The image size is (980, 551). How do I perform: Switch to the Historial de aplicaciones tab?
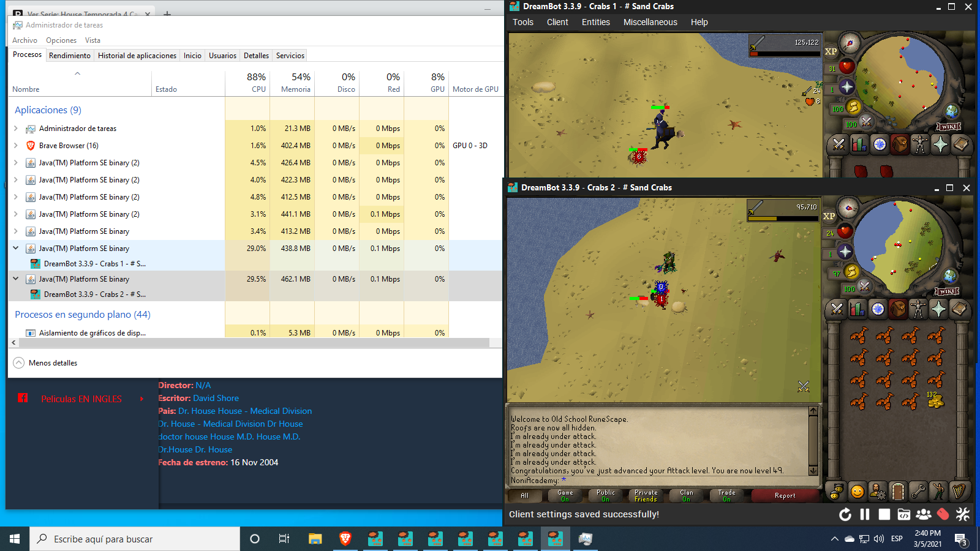137,56
